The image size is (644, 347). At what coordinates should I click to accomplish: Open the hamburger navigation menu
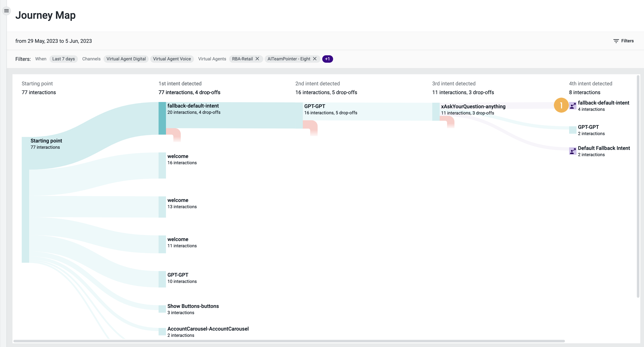6,10
